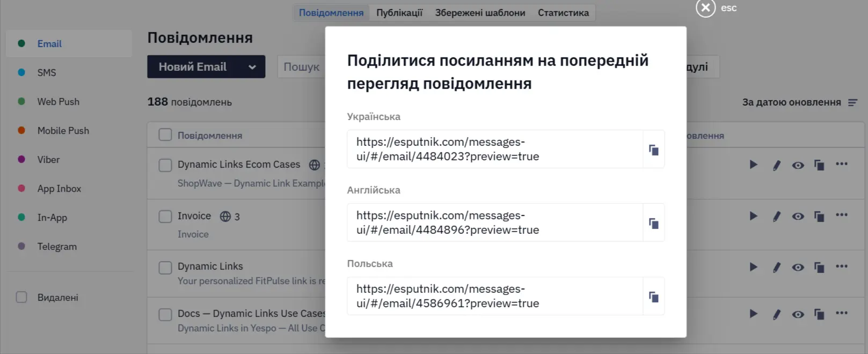Open the Збережені шаблони tab

pyautogui.click(x=480, y=13)
